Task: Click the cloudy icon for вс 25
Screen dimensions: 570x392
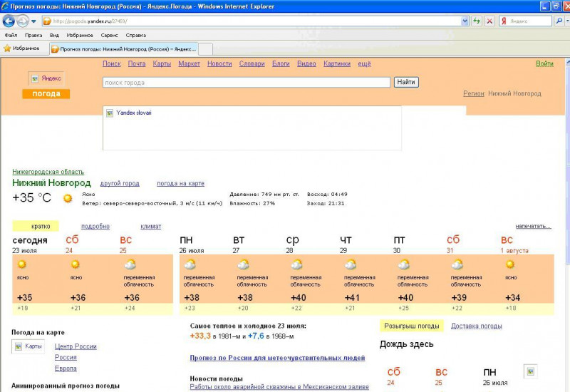Action: point(130,264)
